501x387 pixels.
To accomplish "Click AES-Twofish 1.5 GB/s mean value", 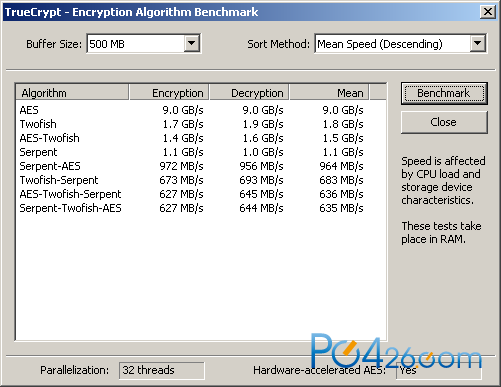I will (343, 138).
